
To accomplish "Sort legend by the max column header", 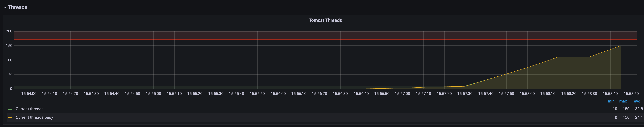I will point(623,101).
